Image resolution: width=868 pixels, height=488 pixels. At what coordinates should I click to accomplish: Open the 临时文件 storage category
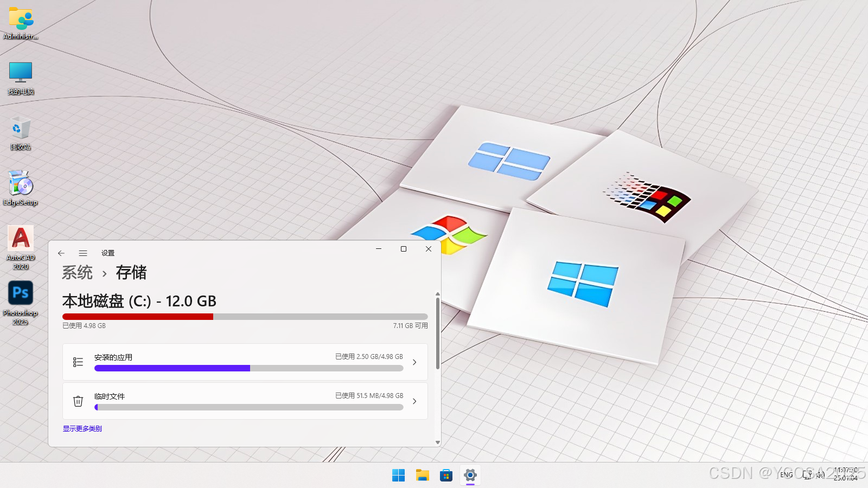pos(245,401)
